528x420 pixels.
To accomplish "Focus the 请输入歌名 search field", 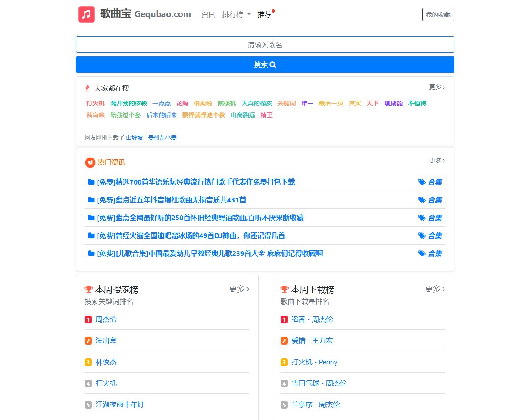I will 265,44.
